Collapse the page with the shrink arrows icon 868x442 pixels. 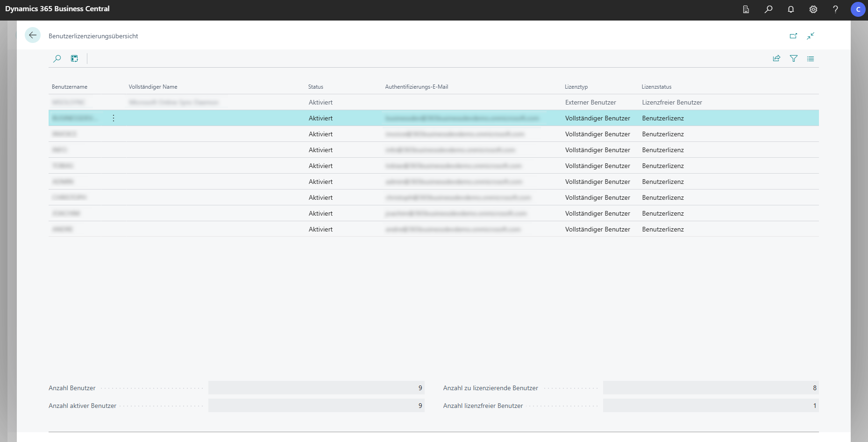tap(811, 36)
